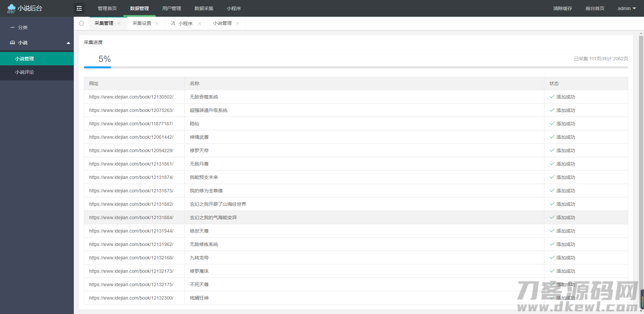Click URL of 无敌吞噬系统 row
The width and height of the screenshot is (644, 314).
pos(131,97)
